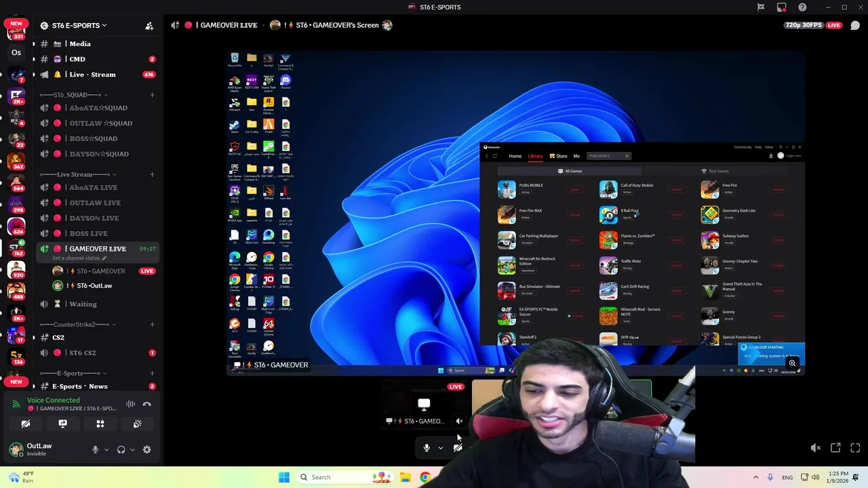
Task: Join the DAYSON LIVE voice channel
Action: click(x=98, y=218)
